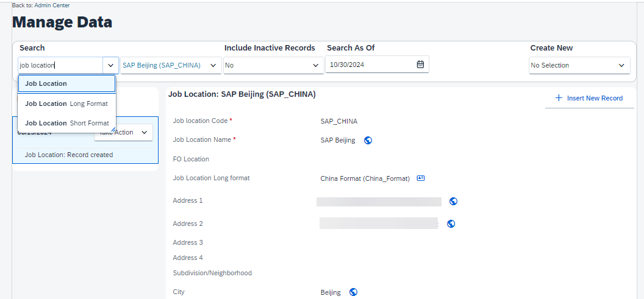Click the plus icon for Insert New Record
This screenshot has width=644, height=299.
(x=559, y=98)
